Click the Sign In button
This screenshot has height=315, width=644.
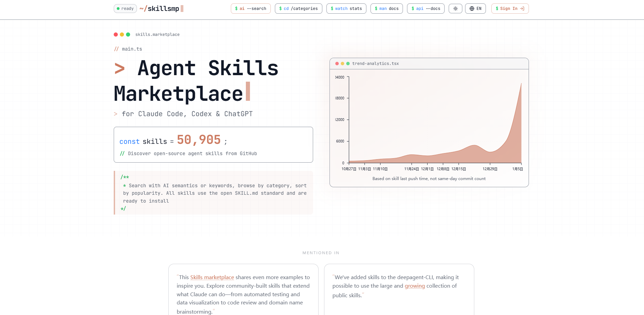pyautogui.click(x=510, y=9)
